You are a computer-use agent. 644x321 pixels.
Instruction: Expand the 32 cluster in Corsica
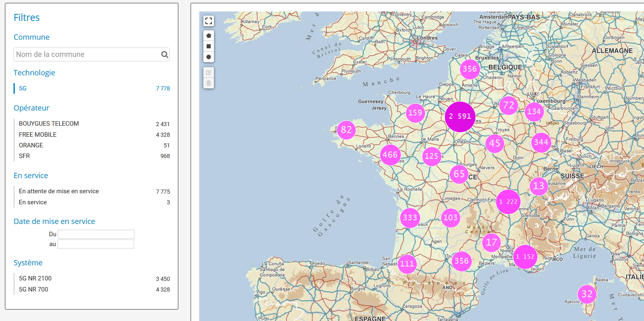[587, 294]
